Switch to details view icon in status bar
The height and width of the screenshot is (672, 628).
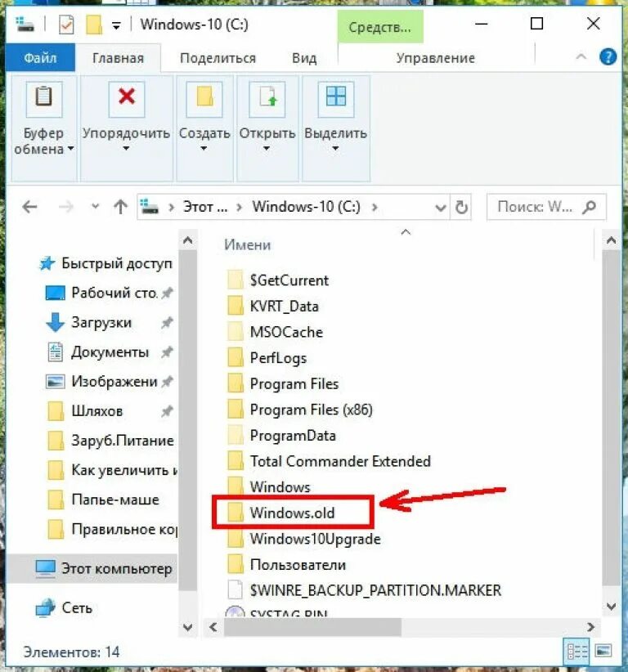(577, 652)
